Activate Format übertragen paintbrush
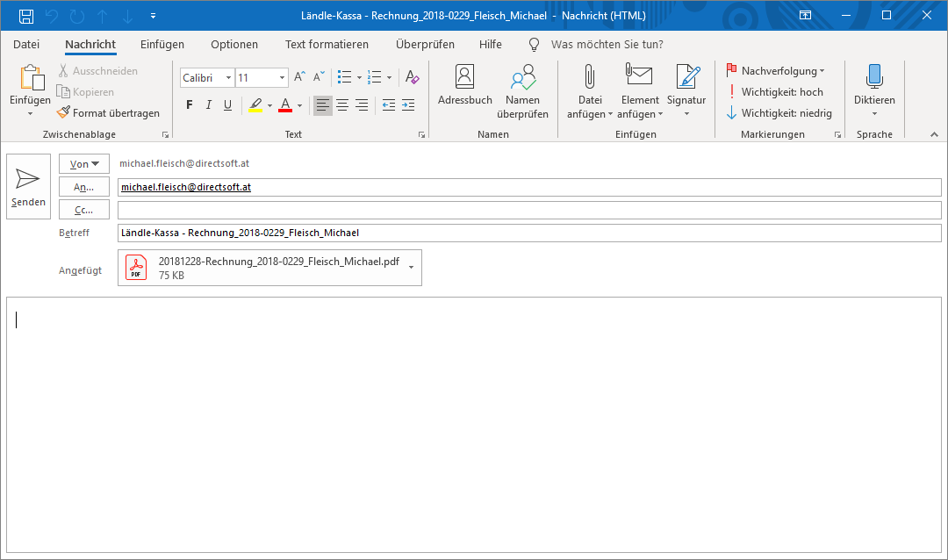Screen dimensions: 948x560 coord(108,113)
